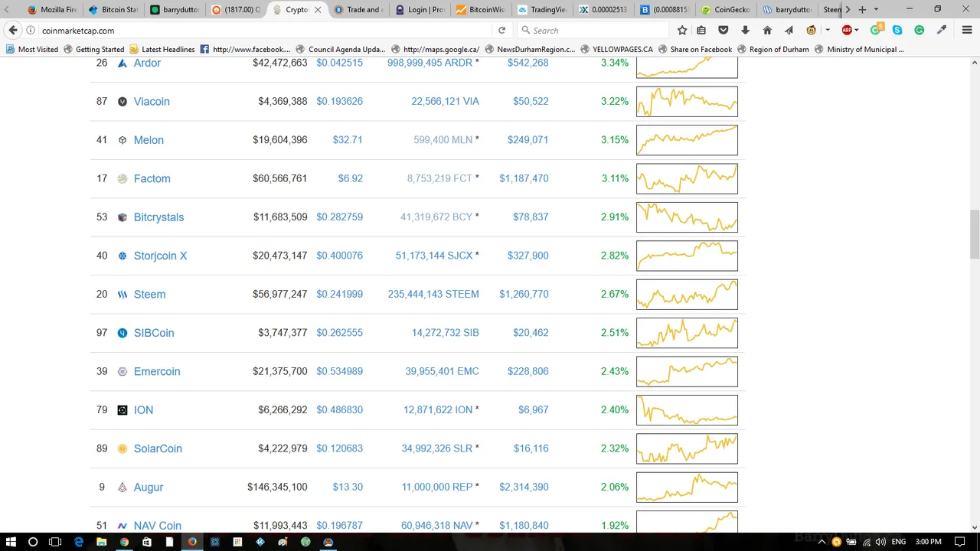Viewport: 980px width, 551px height.
Task: Bookmark this page with the star icon
Action: [x=682, y=31]
